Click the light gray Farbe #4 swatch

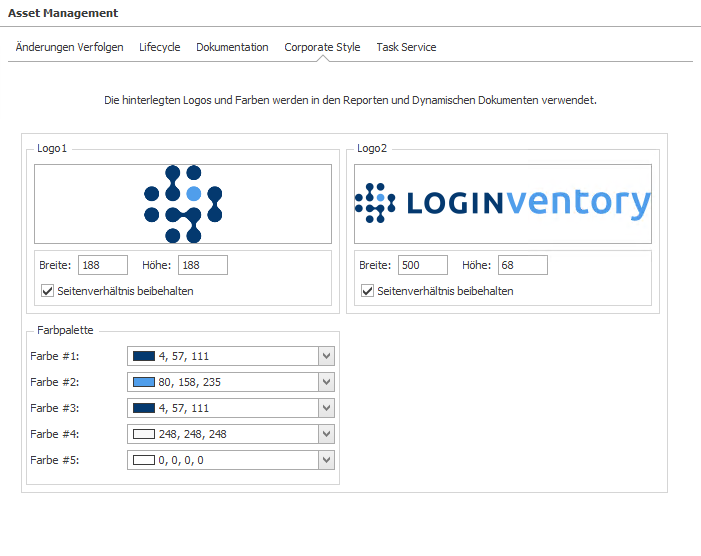144,434
